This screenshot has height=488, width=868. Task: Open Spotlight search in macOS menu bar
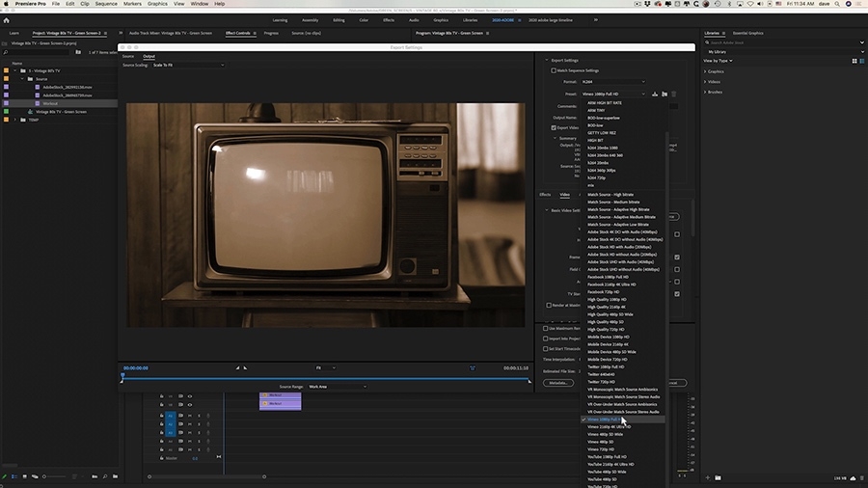837,4
